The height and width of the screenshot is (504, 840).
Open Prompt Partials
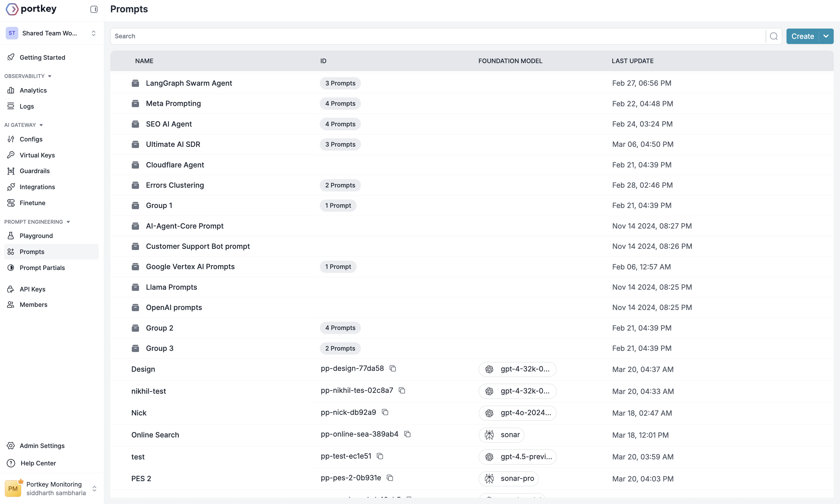click(42, 268)
